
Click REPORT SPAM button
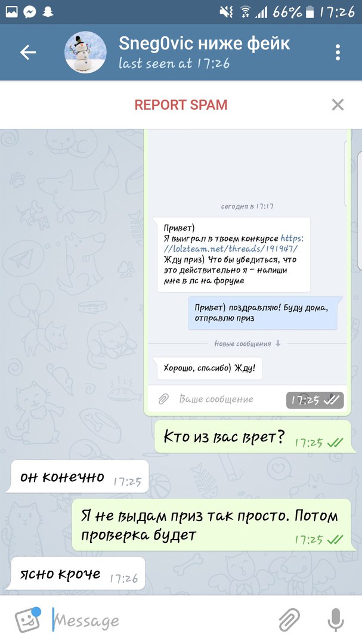click(181, 105)
